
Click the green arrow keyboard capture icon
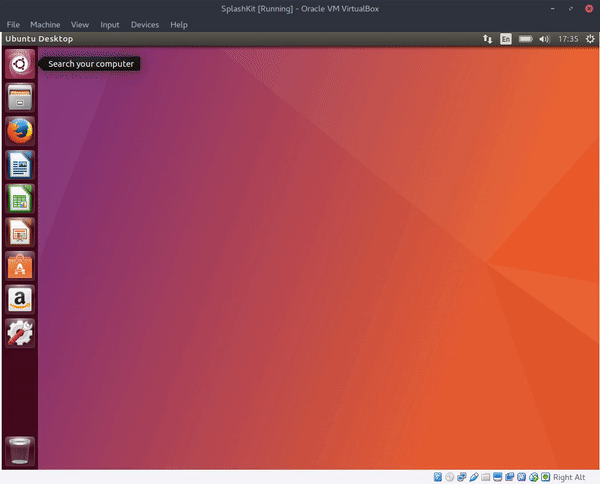point(545,477)
